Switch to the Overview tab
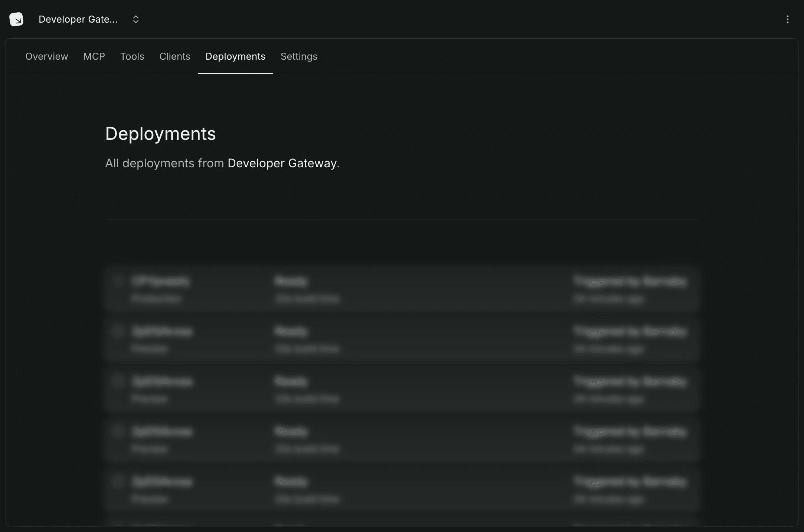804x532 pixels. [x=46, y=56]
